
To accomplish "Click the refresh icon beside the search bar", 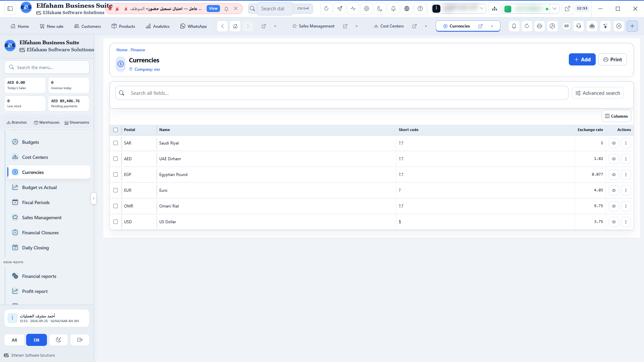I will coord(326,9).
